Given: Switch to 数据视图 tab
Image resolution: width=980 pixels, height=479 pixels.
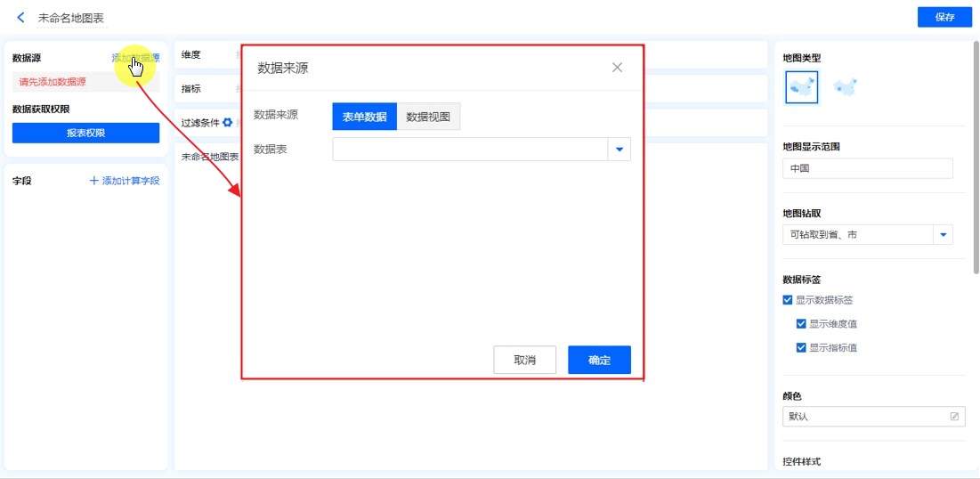Looking at the screenshot, I should (x=428, y=117).
